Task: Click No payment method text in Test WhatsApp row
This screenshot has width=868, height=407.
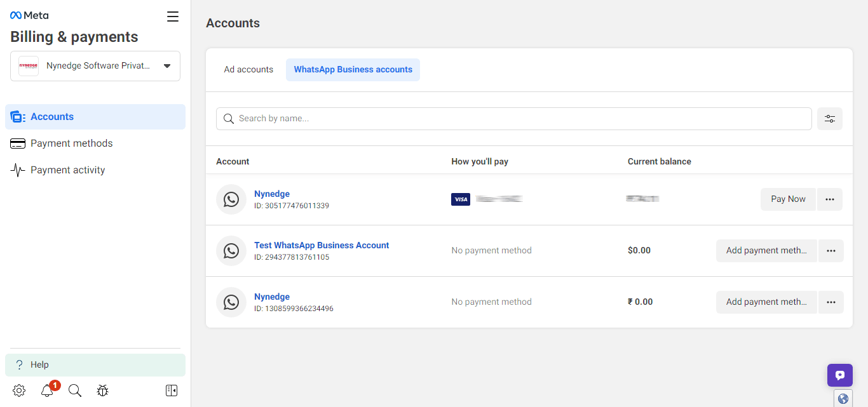Action: 492,251
